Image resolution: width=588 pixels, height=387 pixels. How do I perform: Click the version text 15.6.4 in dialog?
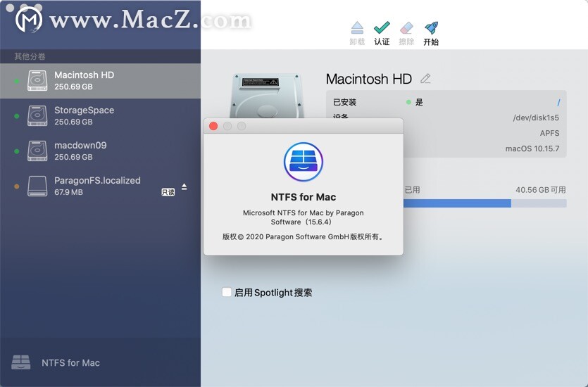318,222
